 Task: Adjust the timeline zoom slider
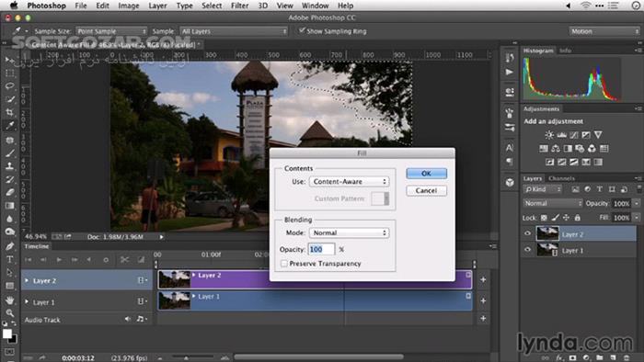point(186,357)
